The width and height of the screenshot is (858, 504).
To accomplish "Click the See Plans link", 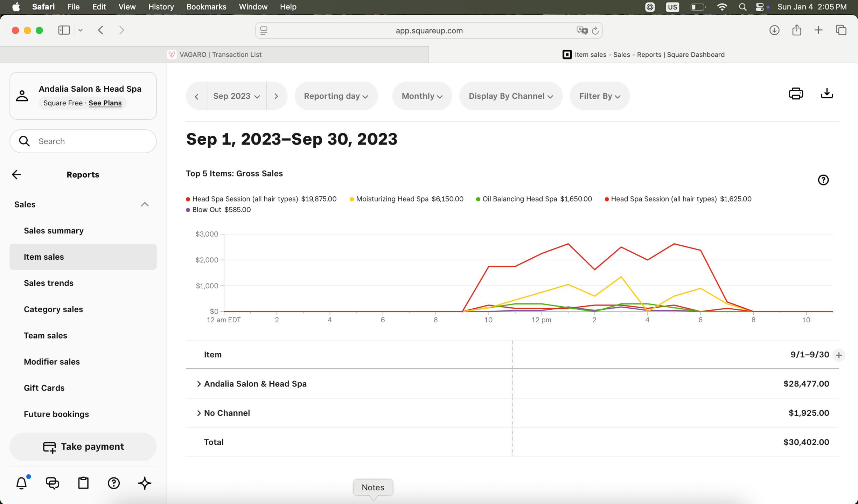I will click(105, 103).
